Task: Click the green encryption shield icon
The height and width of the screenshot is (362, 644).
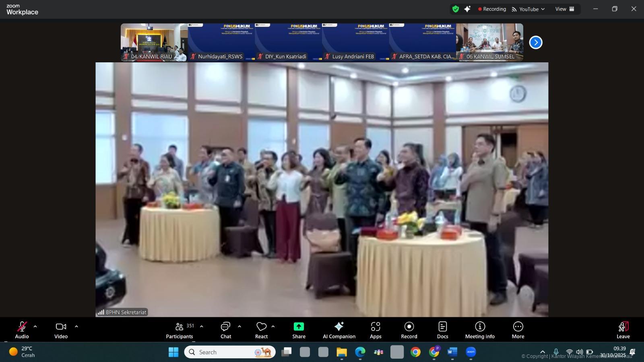Action: tap(456, 9)
